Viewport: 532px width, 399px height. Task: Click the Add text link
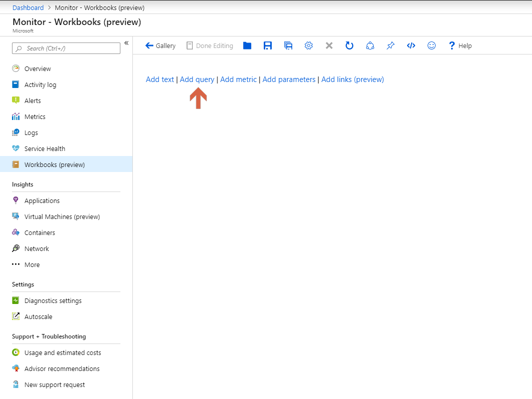point(159,79)
